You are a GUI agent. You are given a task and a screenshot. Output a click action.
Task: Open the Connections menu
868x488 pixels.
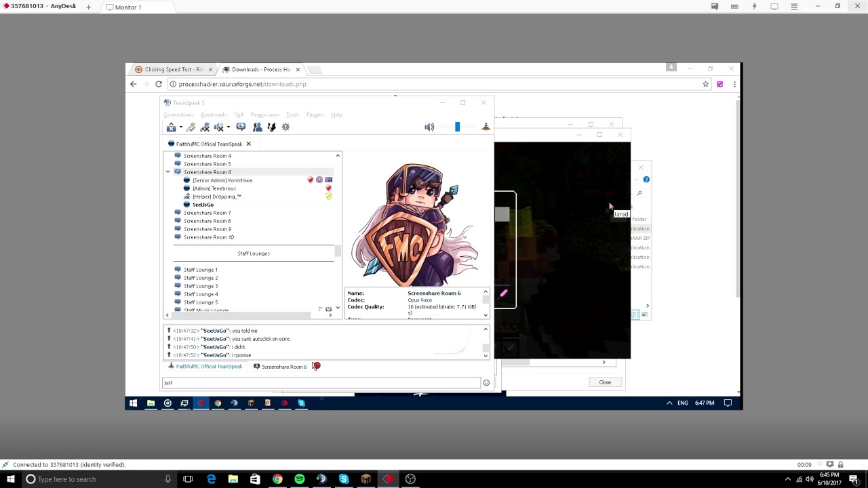coord(178,115)
